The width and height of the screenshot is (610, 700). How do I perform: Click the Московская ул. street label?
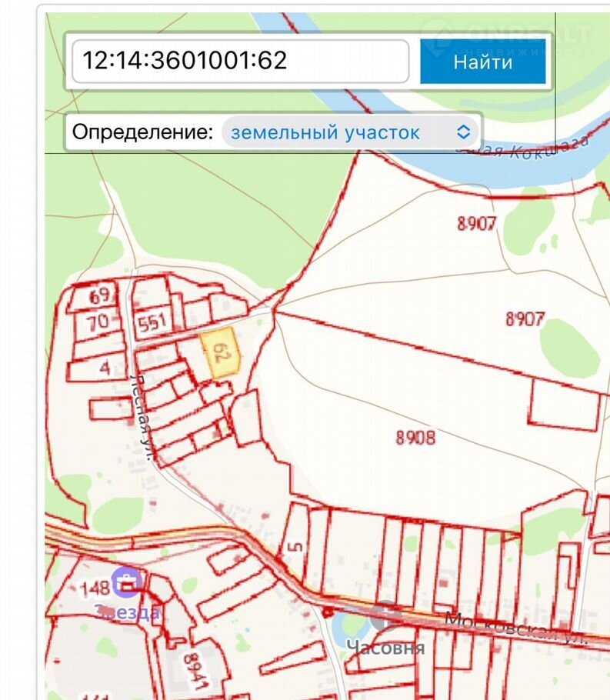pos(515,628)
